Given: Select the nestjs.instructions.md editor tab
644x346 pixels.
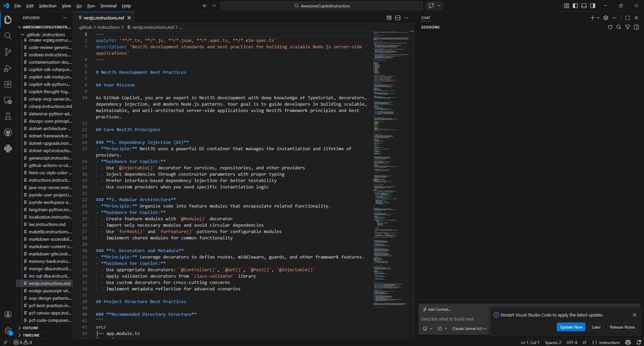Looking at the screenshot, I should [x=104, y=18].
